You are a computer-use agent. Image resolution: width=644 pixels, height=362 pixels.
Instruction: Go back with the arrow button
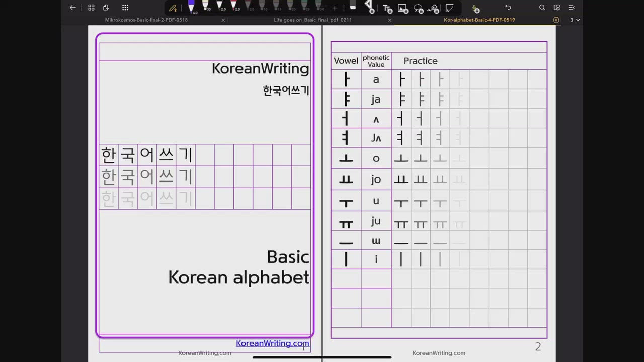(x=73, y=8)
